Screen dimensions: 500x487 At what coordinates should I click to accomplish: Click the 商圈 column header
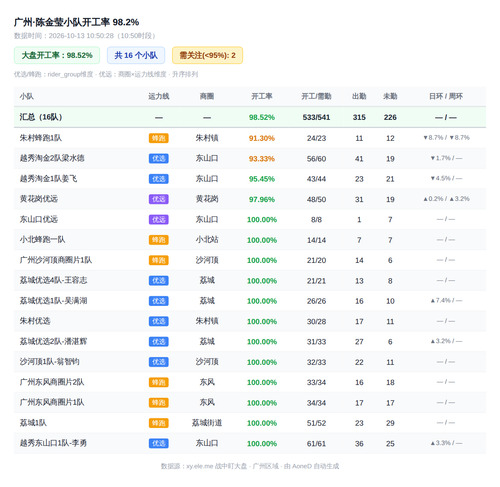[x=207, y=97]
